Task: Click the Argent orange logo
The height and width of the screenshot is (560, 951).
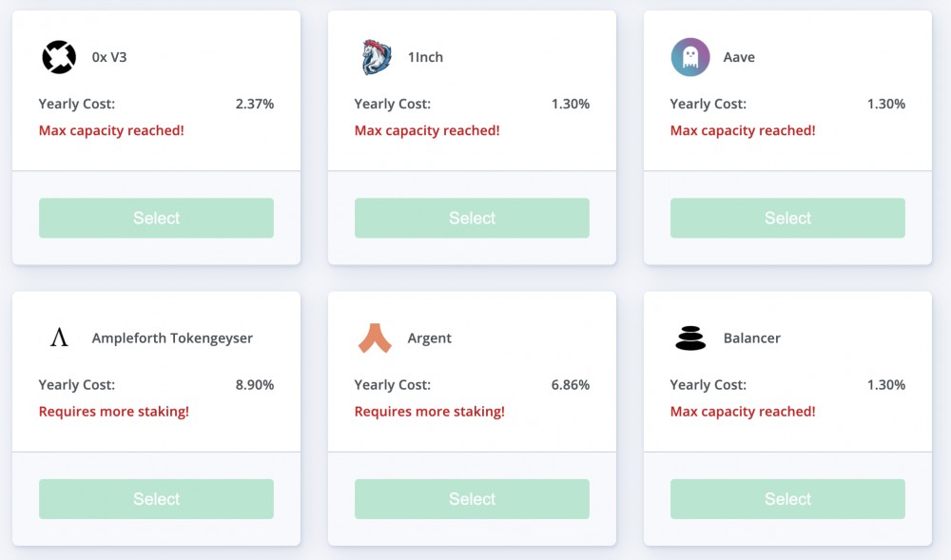Action: (x=375, y=338)
